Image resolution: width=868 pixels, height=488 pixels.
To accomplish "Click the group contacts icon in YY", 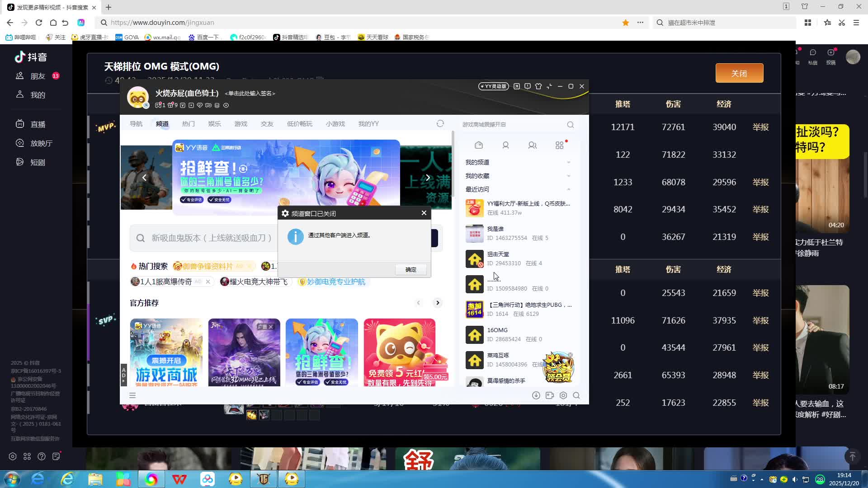I will [532, 145].
